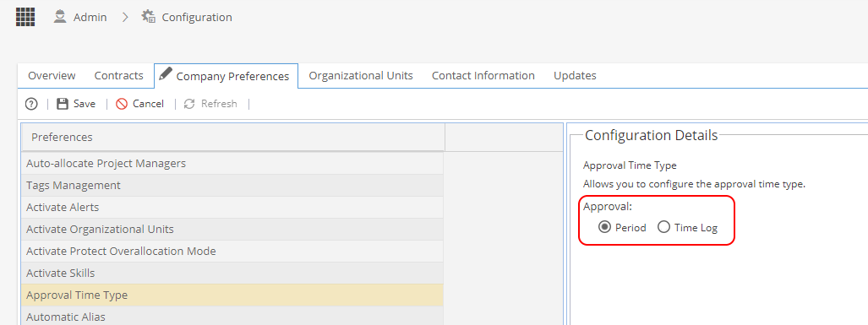
Task: Click the Refresh button label
Action: click(219, 104)
